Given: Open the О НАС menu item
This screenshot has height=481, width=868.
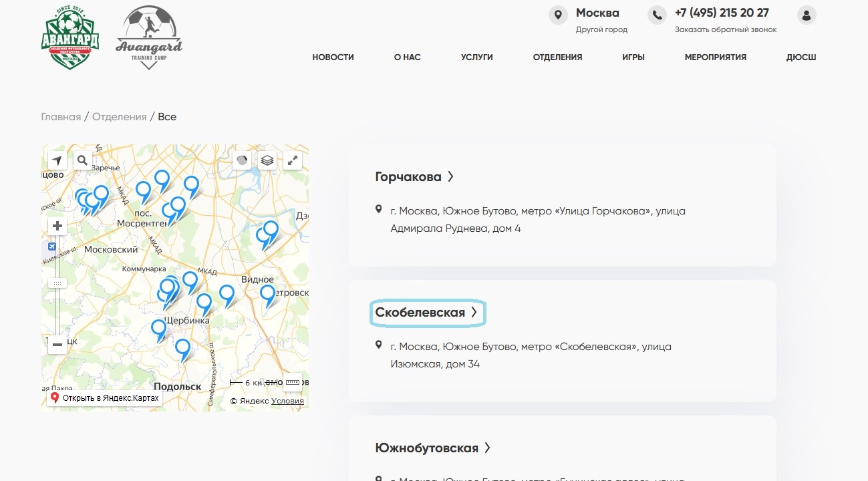Looking at the screenshot, I should 408,57.
